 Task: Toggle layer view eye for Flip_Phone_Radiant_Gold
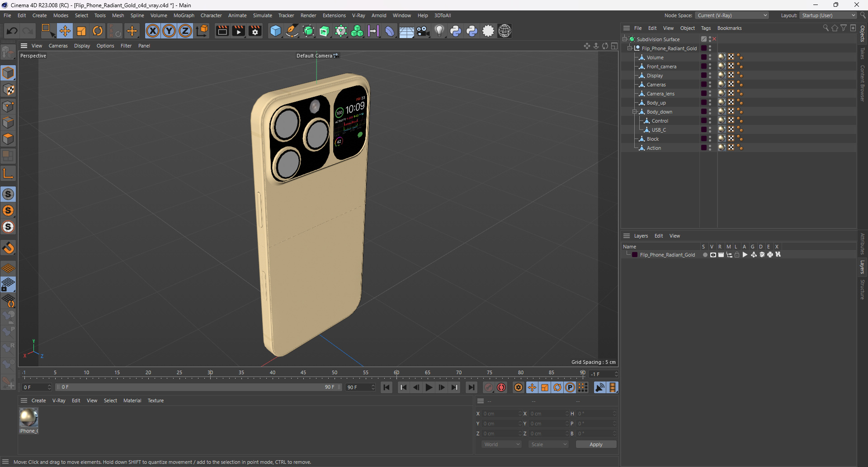tap(713, 255)
